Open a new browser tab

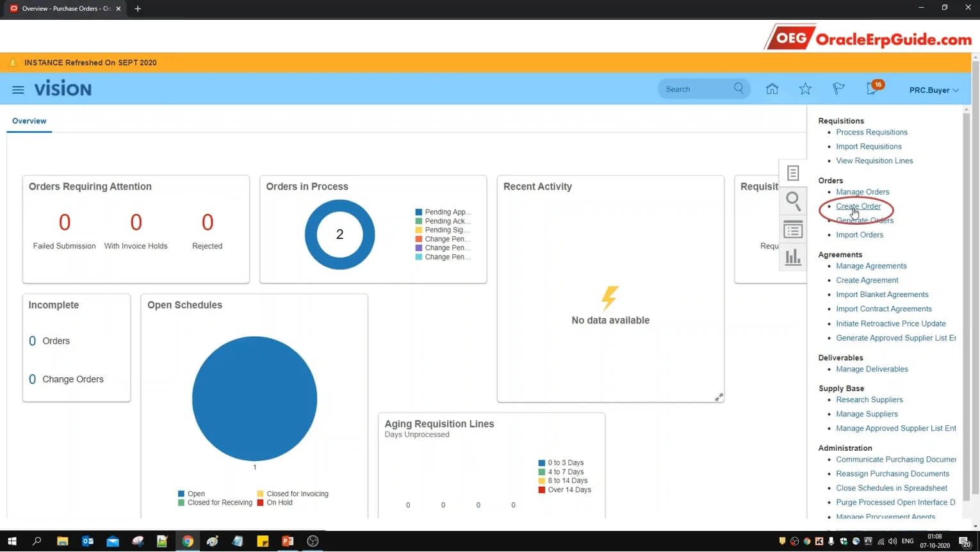(138, 8)
